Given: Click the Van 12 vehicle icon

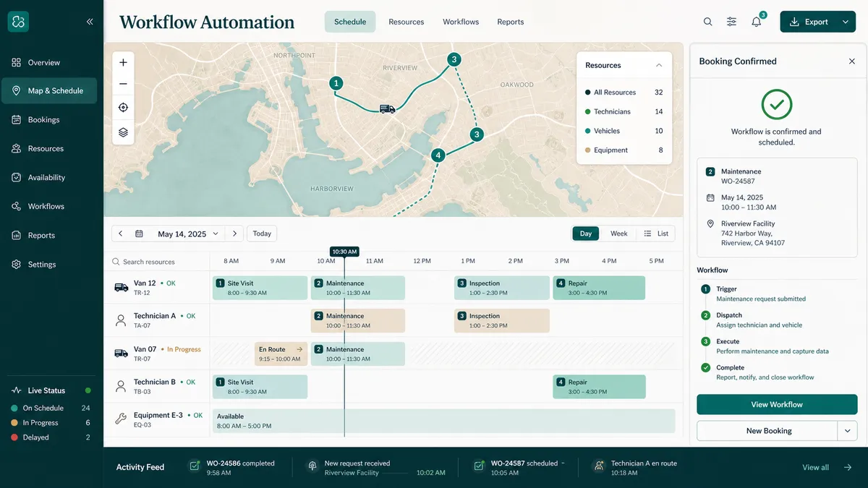Looking at the screenshot, I should pyautogui.click(x=121, y=287).
